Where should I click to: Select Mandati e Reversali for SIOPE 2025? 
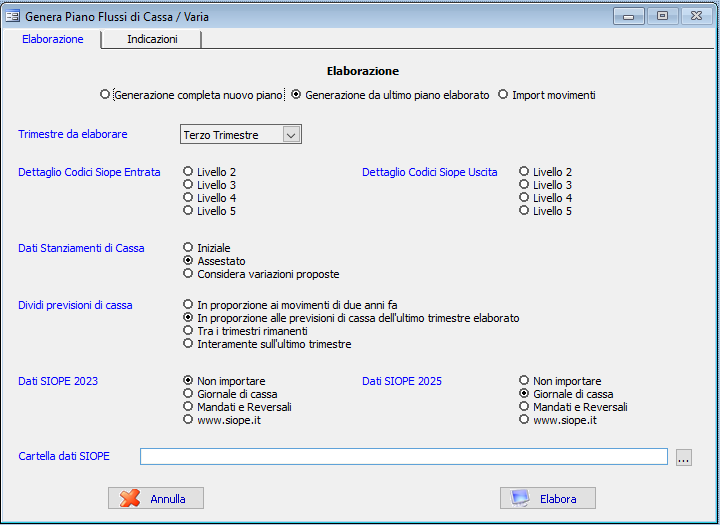[x=524, y=407]
